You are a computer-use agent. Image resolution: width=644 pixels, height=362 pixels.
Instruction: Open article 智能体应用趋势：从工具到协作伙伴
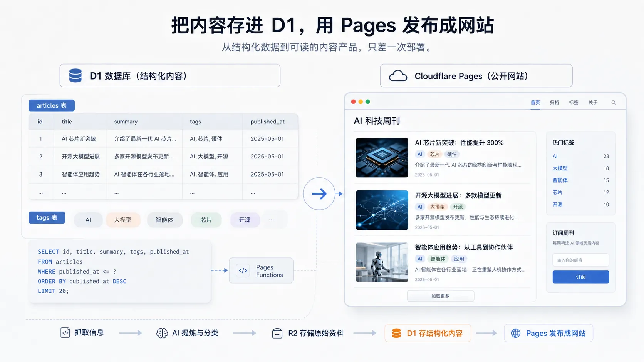[x=464, y=247]
